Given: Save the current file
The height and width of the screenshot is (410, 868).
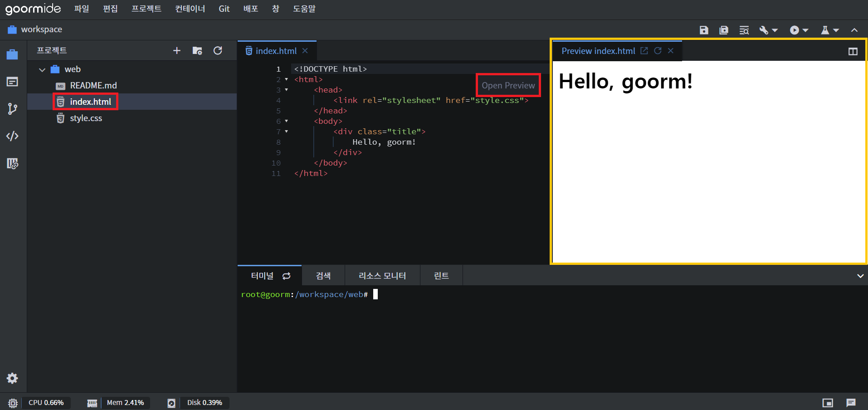Looking at the screenshot, I should 704,30.
